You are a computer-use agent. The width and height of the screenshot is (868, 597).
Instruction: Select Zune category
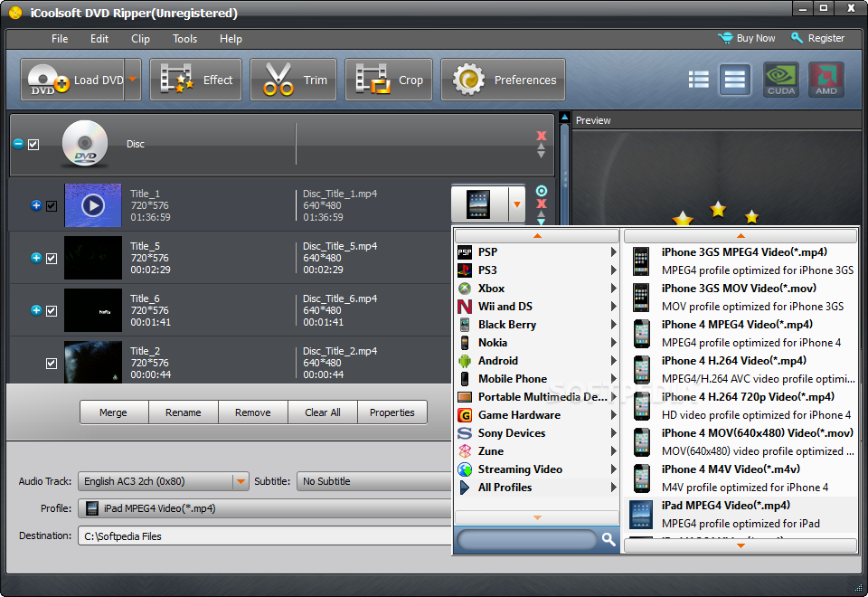pyautogui.click(x=536, y=451)
